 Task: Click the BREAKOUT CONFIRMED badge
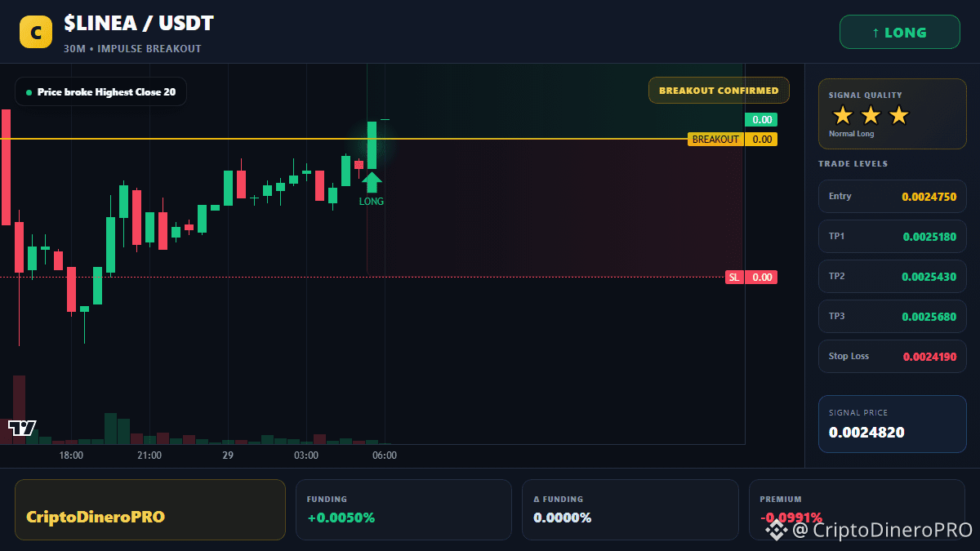click(x=719, y=91)
